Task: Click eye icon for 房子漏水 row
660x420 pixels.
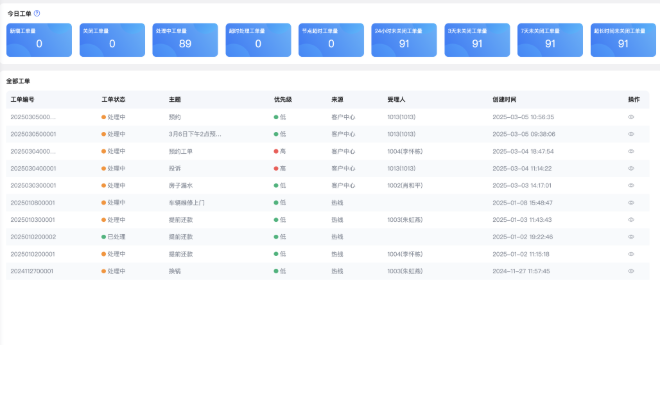Action: pyautogui.click(x=631, y=185)
